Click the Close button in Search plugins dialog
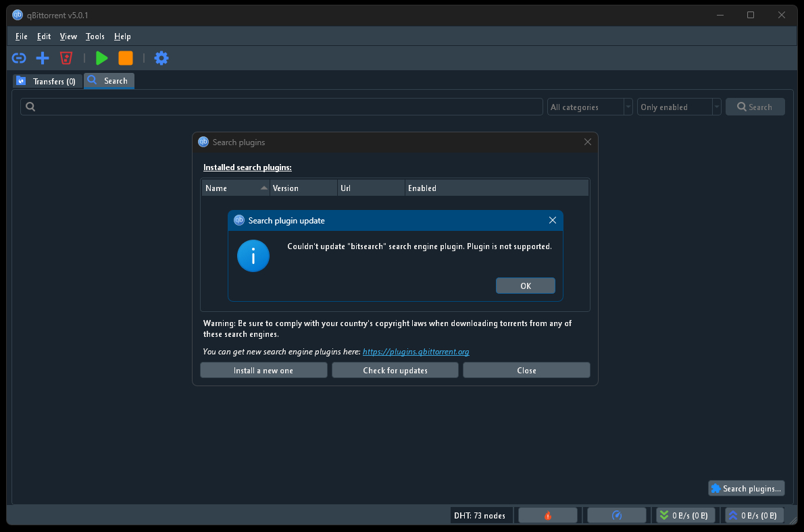Image resolution: width=804 pixels, height=532 pixels. (x=526, y=370)
